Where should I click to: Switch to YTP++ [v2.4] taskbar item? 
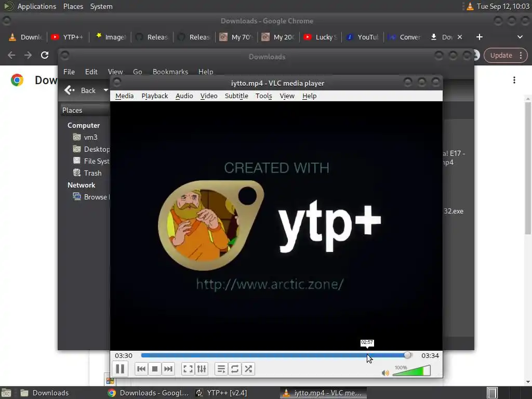[x=222, y=393]
